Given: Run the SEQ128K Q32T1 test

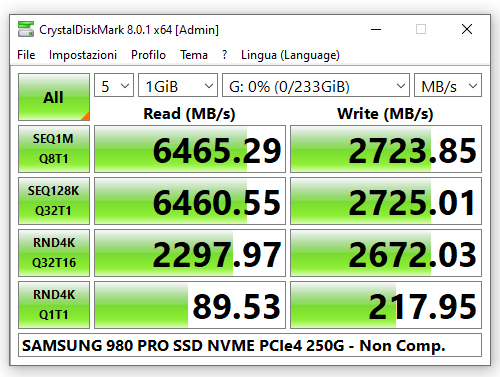Looking at the screenshot, I should pos(54,201).
